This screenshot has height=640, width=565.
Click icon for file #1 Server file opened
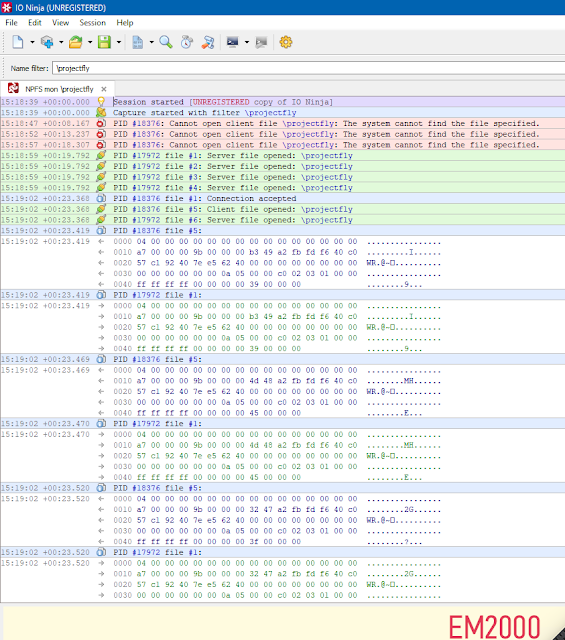coord(101,155)
